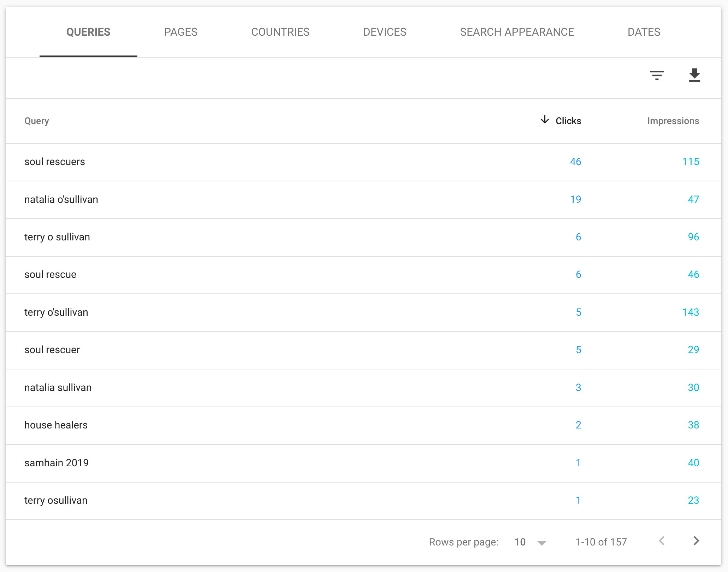
Task: Select the 'soul rescuers' query row
Action: click(x=363, y=162)
